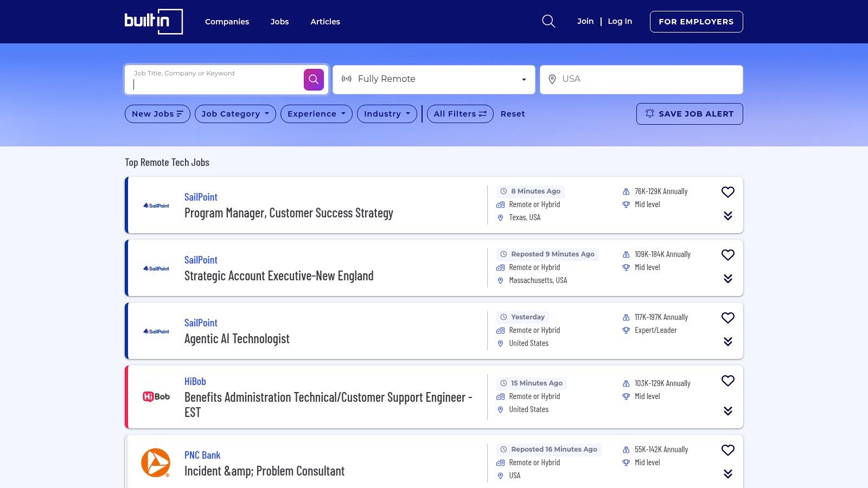Reset the job search filters
868x488 pixels.
tap(513, 114)
